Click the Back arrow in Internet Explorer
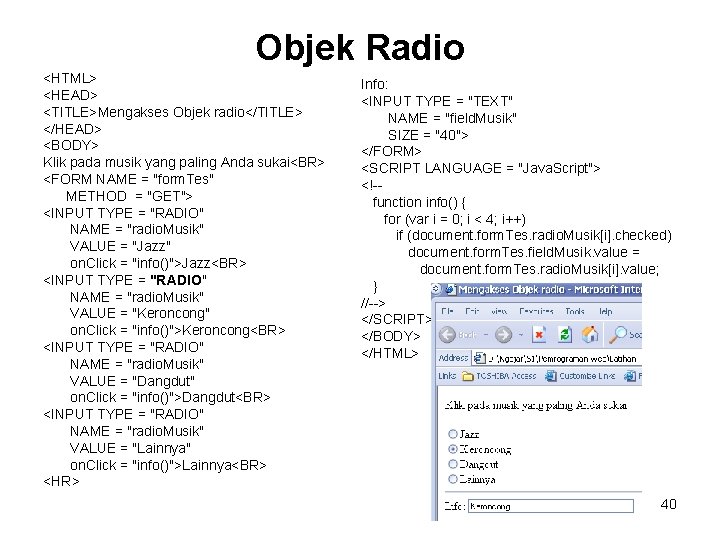Viewport: 720px width, 540px height. pyautogui.click(x=447, y=335)
